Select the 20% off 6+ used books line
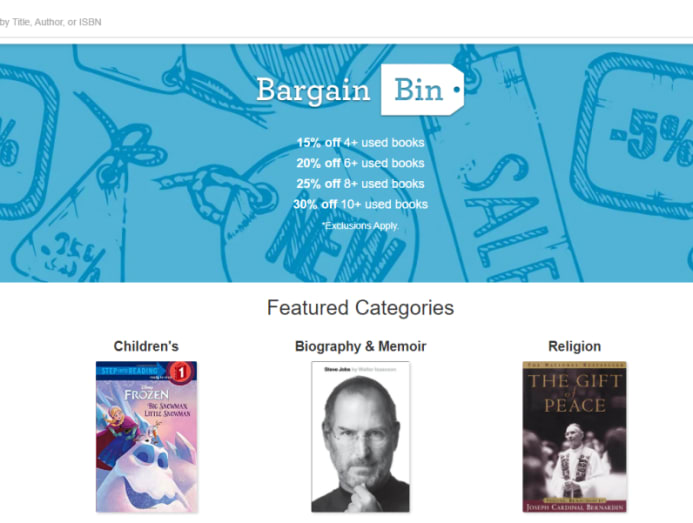Image resolution: width=693 pixels, height=523 pixels. click(x=360, y=163)
